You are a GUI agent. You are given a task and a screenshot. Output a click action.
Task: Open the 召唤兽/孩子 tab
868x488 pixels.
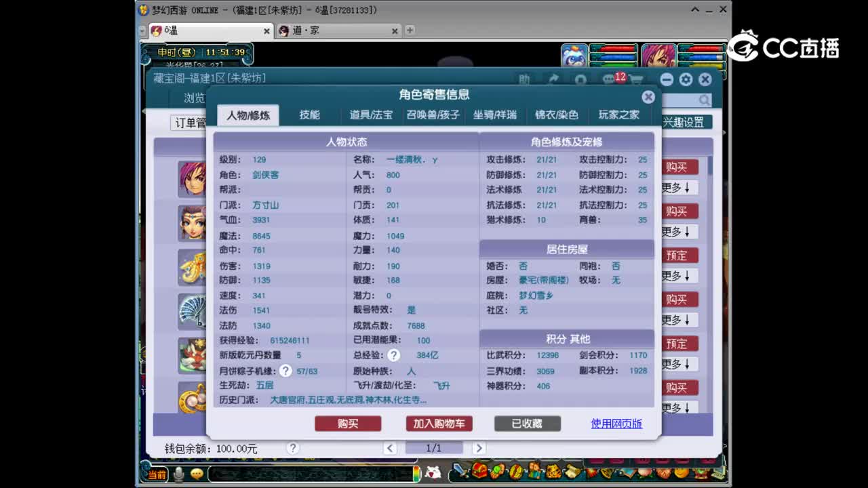pos(433,115)
